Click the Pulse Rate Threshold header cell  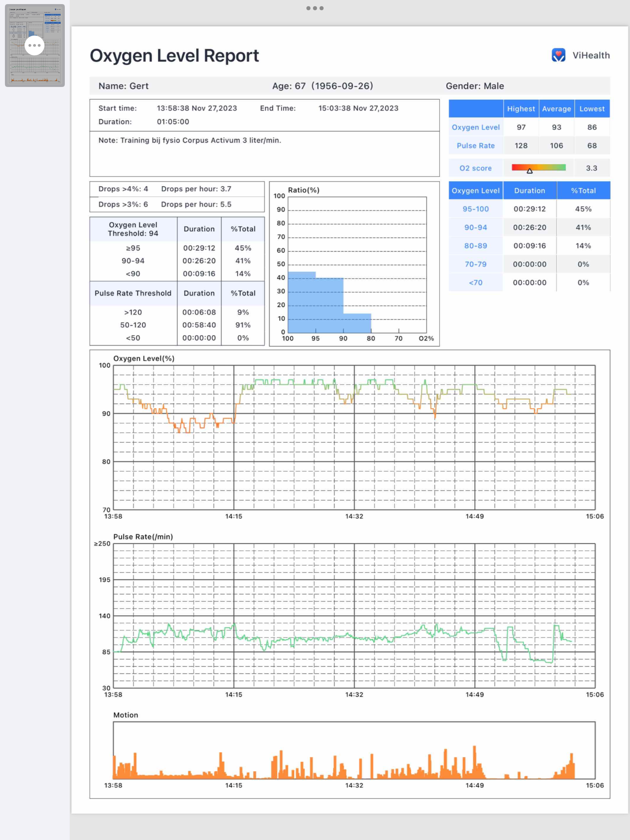pos(133,293)
